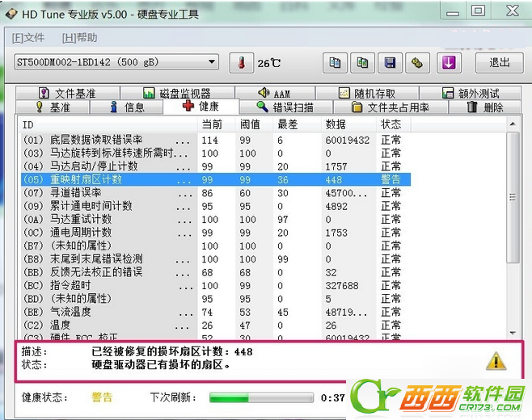Click the vertical scrollbar thumb of the list
This screenshot has width=532, height=420.
pyautogui.click(x=513, y=197)
